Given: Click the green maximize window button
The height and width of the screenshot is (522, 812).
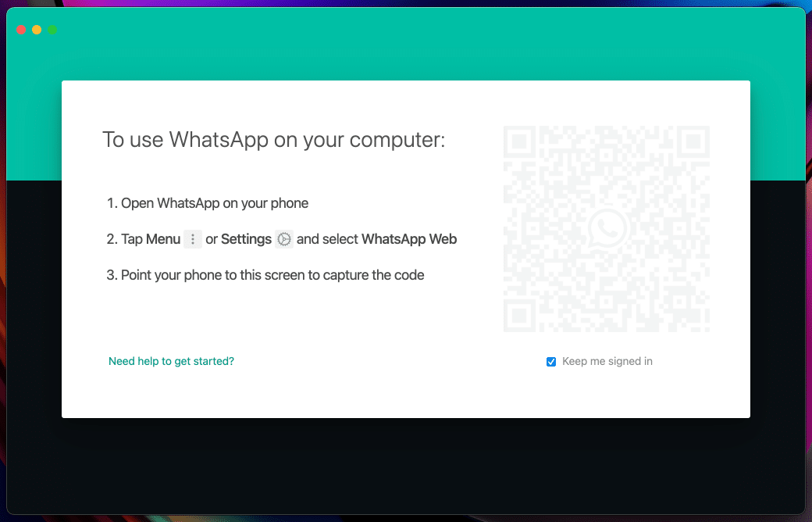Looking at the screenshot, I should 52,30.
